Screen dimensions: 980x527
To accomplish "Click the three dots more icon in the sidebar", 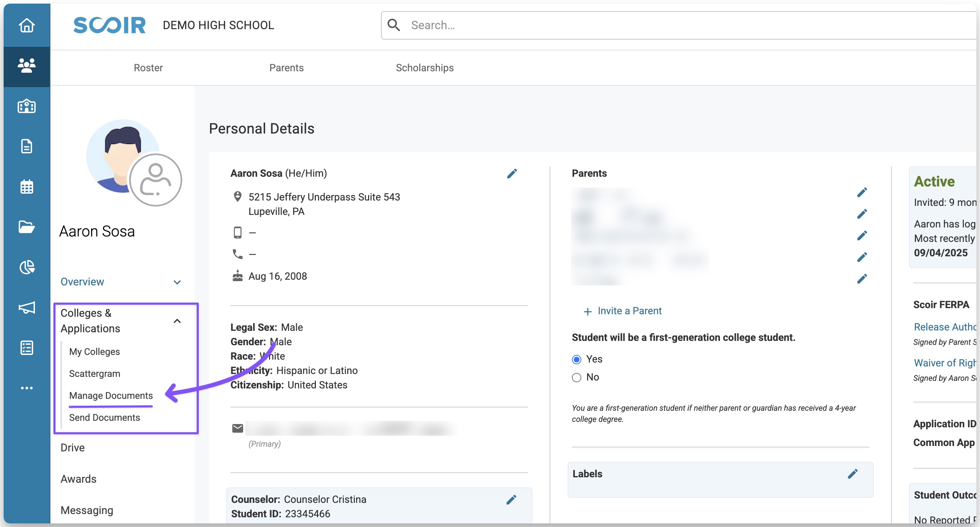I will [x=27, y=388].
